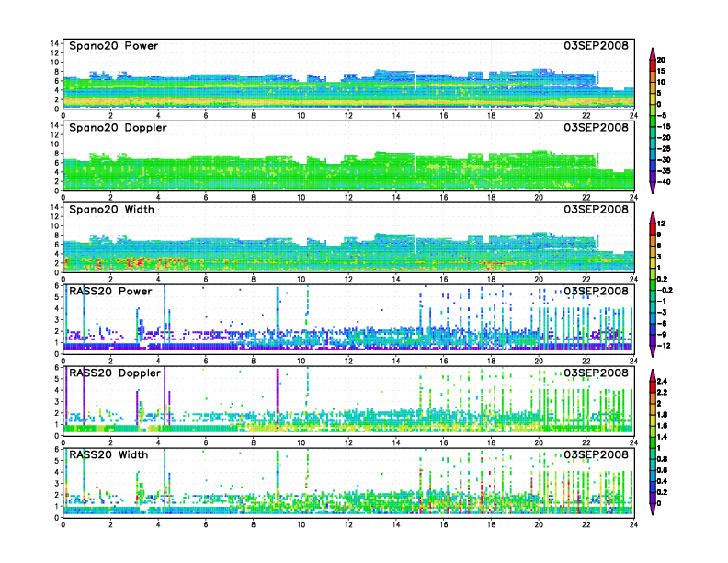The width and height of the screenshot is (728, 563).
Task: Click the 'RASS20 Power' panel title
Action: (110, 292)
